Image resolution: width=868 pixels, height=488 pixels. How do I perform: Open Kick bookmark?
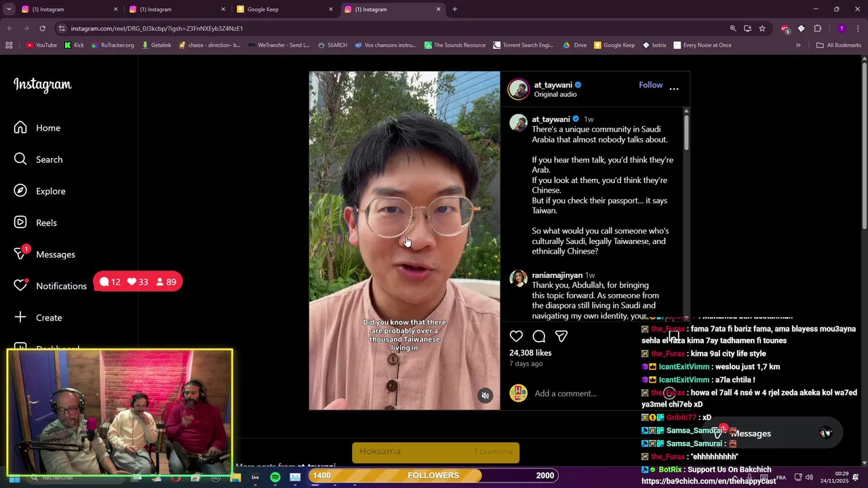[74, 45]
